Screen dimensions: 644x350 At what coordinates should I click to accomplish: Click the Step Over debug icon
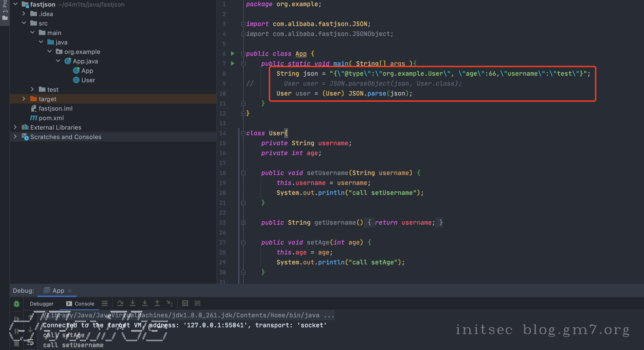click(120, 303)
